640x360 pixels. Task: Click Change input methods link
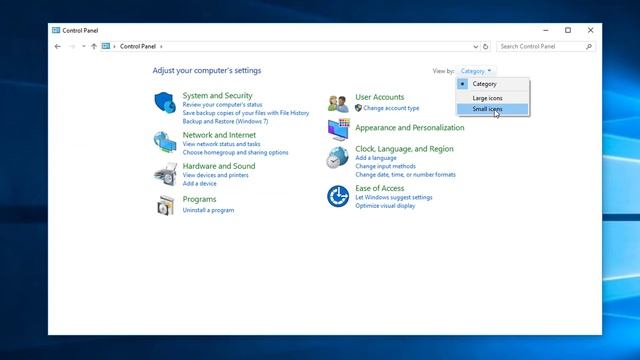click(385, 167)
